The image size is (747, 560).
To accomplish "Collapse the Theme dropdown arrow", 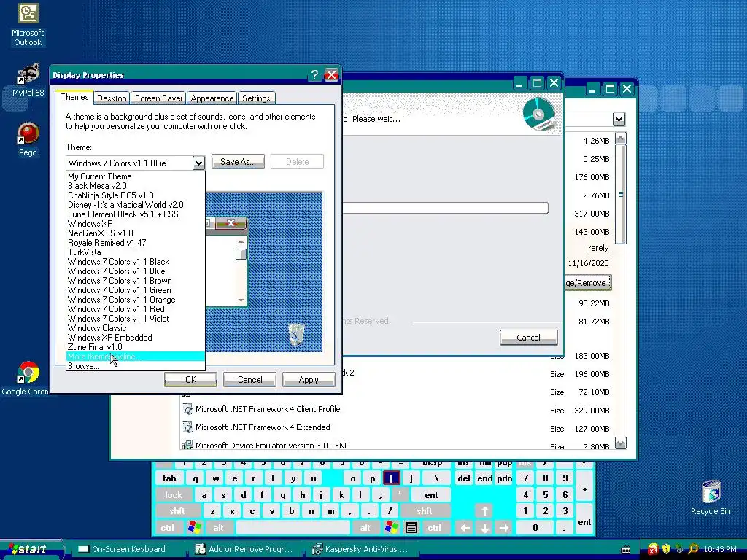I will click(198, 163).
